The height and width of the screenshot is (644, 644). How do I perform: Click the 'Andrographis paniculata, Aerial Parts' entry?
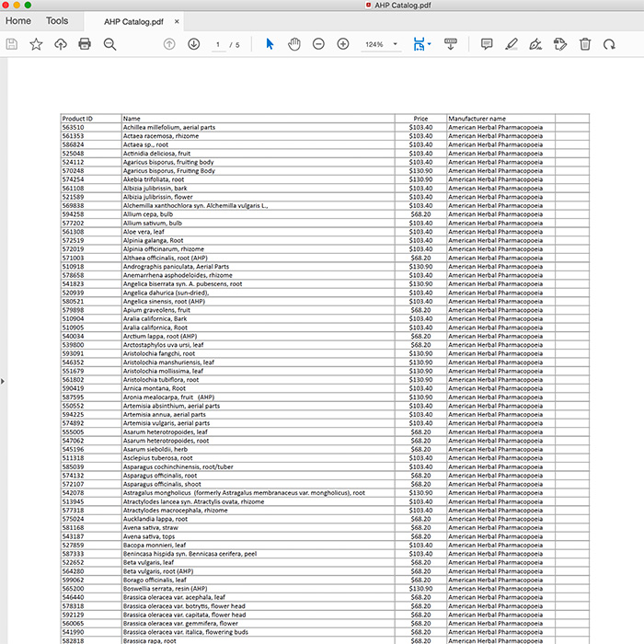click(x=177, y=267)
